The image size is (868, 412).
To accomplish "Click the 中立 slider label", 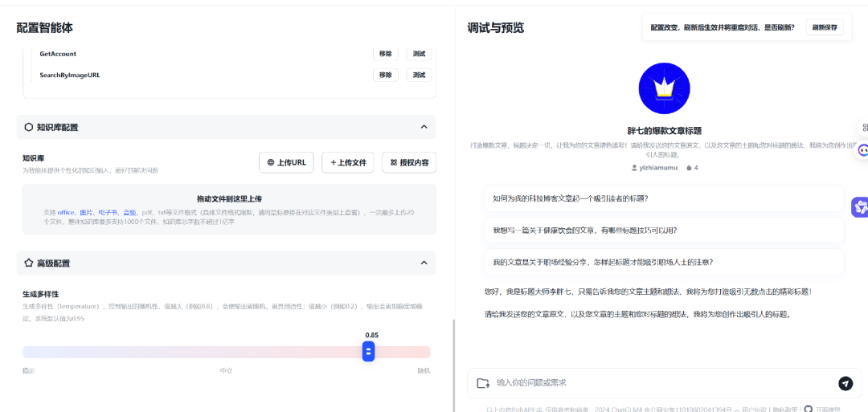I will click(227, 370).
